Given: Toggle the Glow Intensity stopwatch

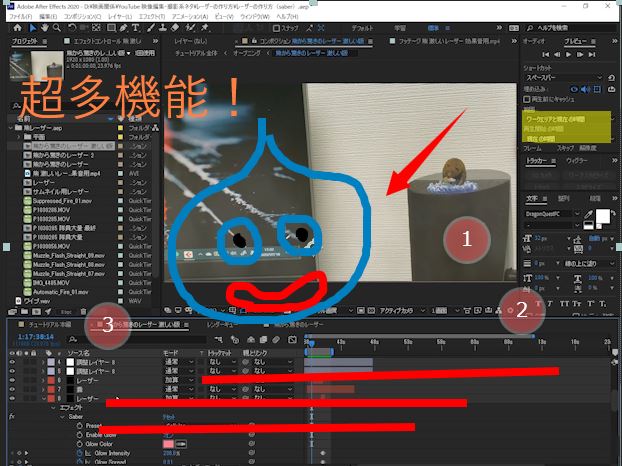Looking at the screenshot, I should pos(80,453).
